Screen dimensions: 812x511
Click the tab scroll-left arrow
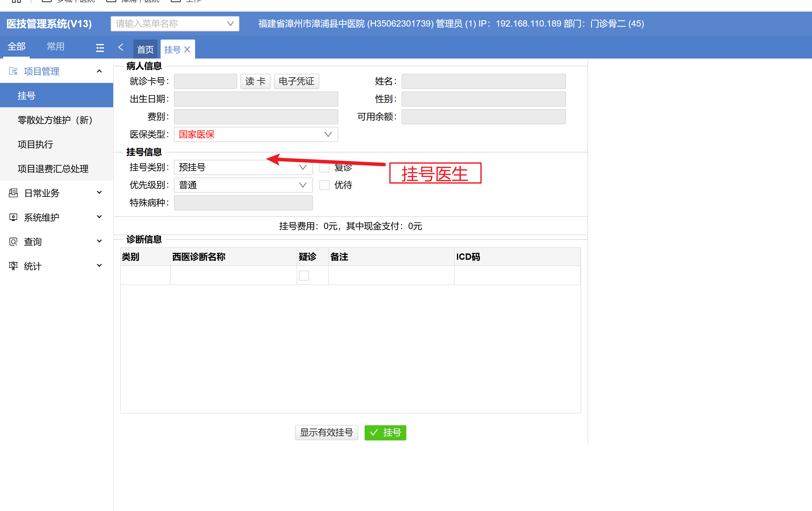(x=121, y=47)
